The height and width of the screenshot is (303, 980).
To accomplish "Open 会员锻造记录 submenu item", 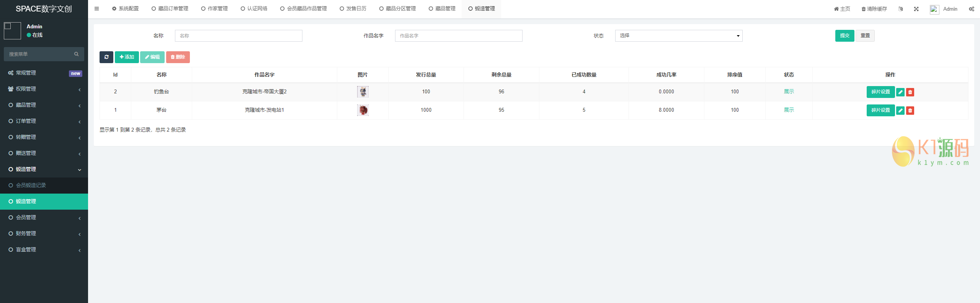I will tap(44, 185).
